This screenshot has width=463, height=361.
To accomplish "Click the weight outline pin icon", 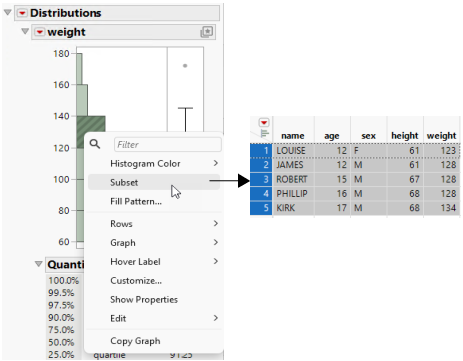I will [207, 32].
